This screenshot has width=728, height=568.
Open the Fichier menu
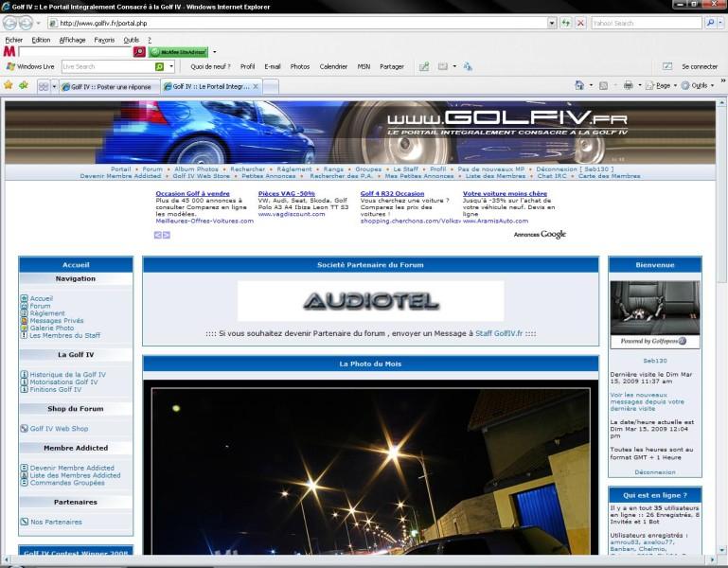(13, 40)
